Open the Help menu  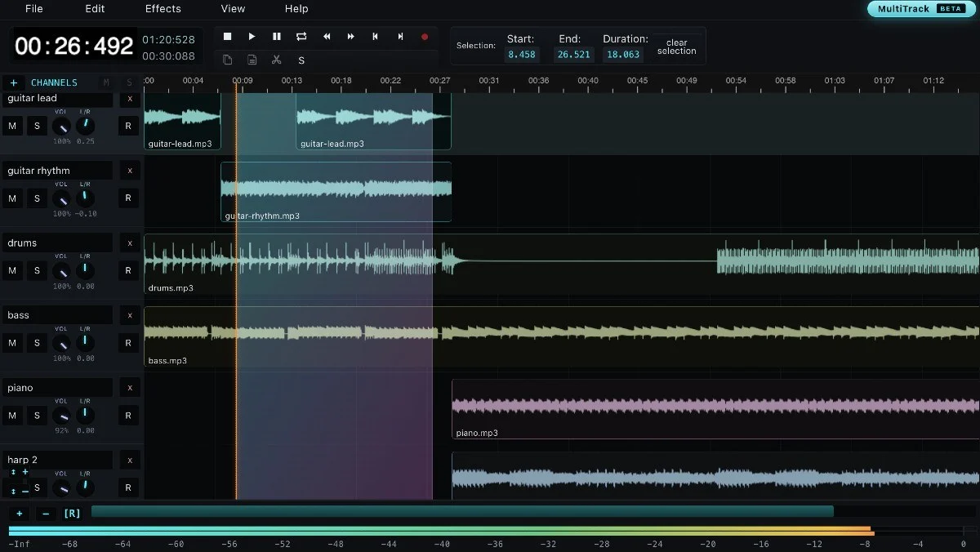pos(296,9)
